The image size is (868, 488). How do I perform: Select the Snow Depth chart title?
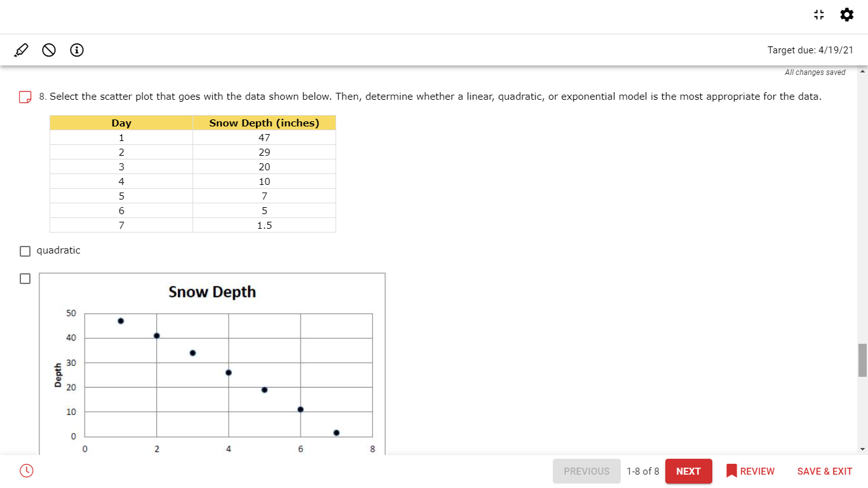[212, 292]
